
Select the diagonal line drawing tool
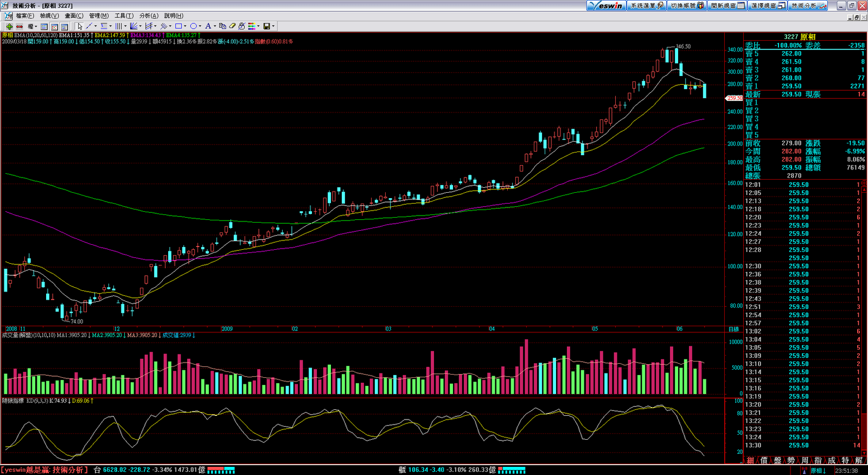[89, 26]
